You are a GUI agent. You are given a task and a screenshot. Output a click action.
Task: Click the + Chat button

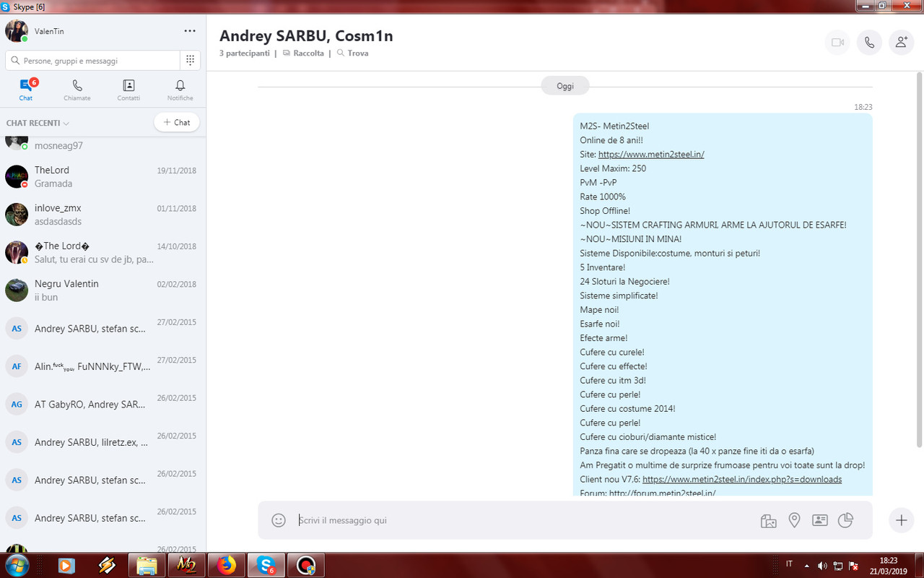coord(177,123)
